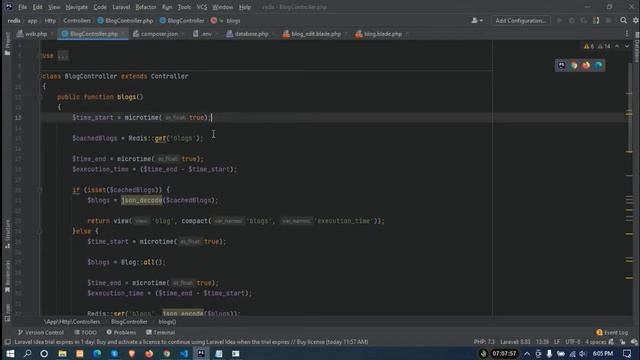Collapse the blogs function fold arrow

click(40, 97)
